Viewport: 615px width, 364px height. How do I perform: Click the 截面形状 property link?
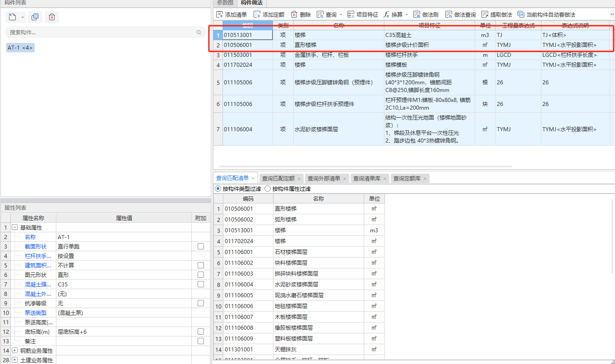coord(36,246)
